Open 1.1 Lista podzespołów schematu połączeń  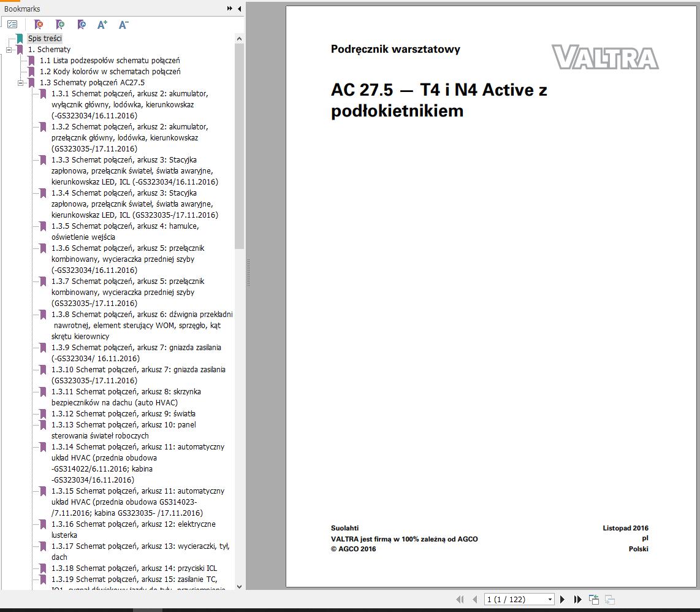pyautogui.click(x=110, y=60)
